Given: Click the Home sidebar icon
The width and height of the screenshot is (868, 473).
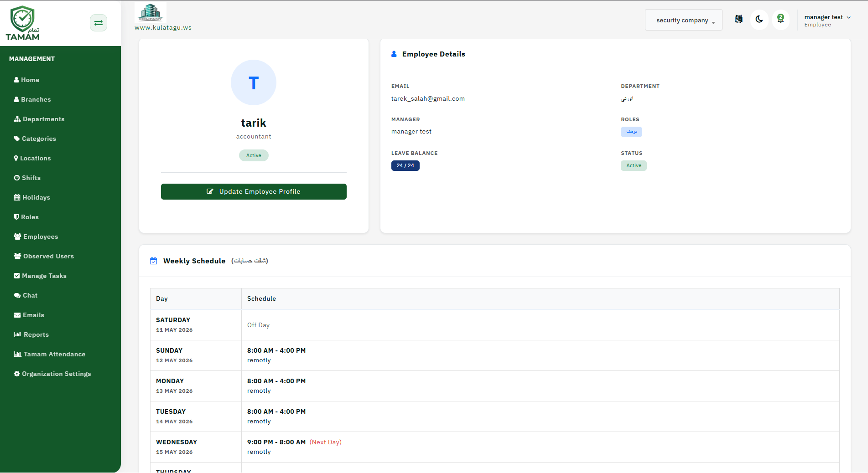Looking at the screenshot, I should coord(16,80).
